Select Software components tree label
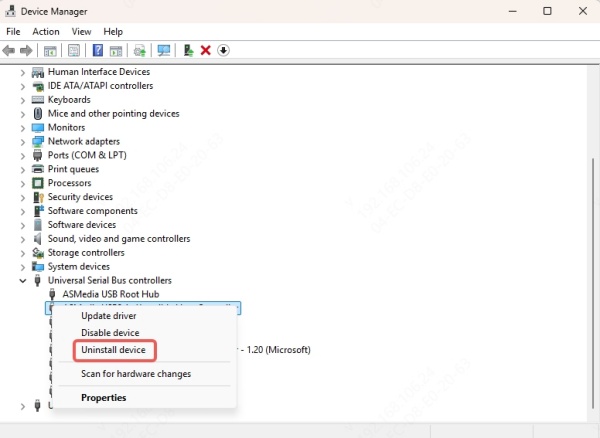The image size is (600, 438). click(93, 211)
